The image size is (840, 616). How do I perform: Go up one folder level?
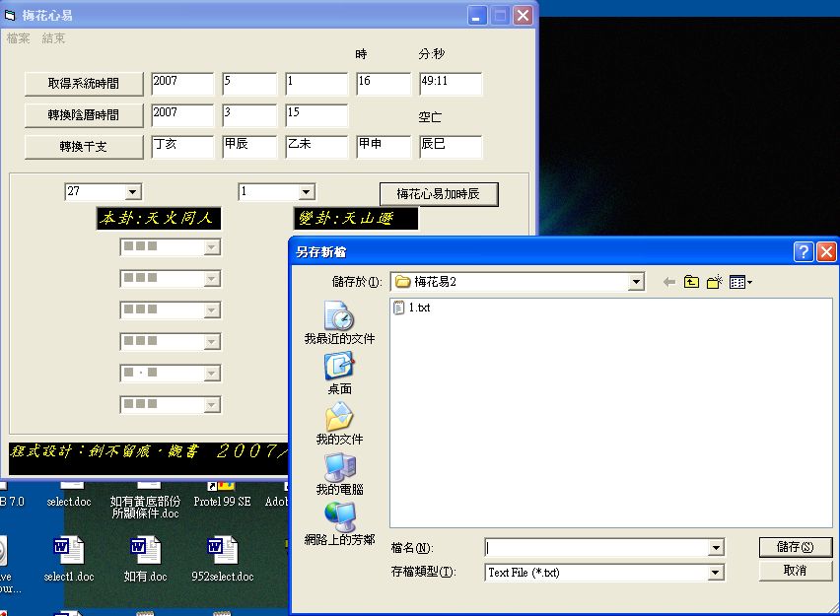pyautogui.click(x=692, y=283)
